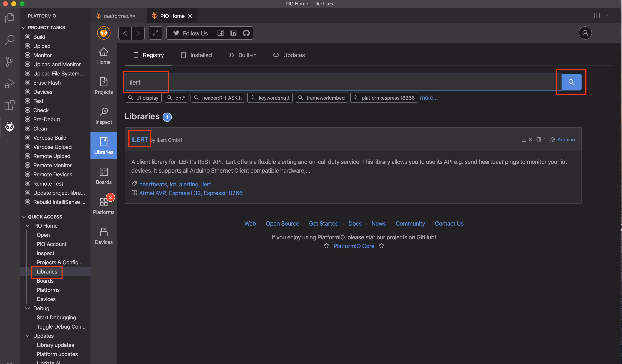Run the Build project task

(39, 37)
